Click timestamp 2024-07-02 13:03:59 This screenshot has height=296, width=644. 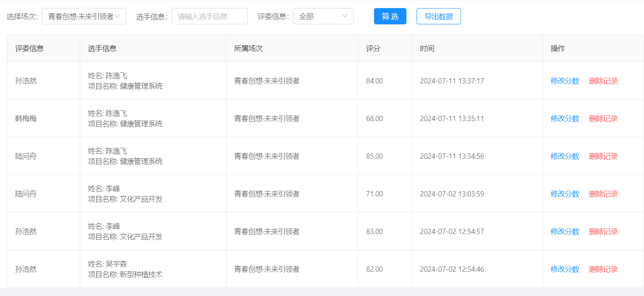click(x=452, y=194)
